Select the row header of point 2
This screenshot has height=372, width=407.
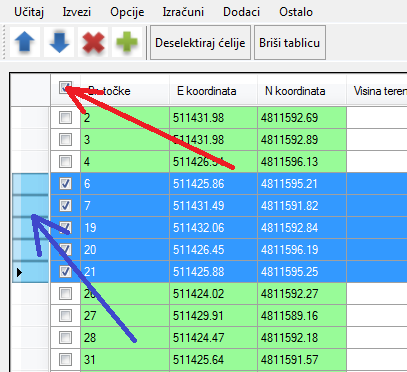(x=30, y=117)
